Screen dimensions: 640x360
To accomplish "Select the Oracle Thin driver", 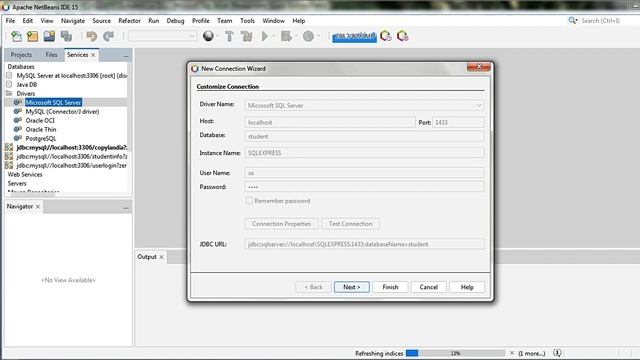I will tap(41, 129).
